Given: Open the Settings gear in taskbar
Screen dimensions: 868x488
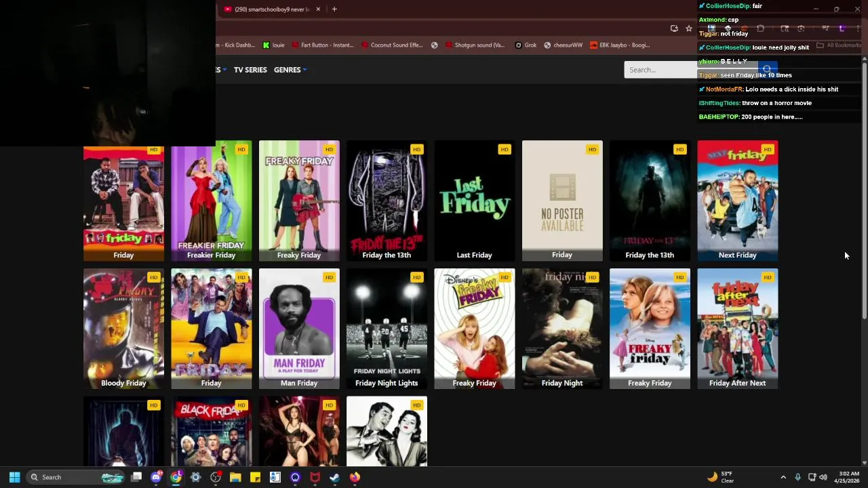Looking at the screenshot, I should click(x=196, y=477).
